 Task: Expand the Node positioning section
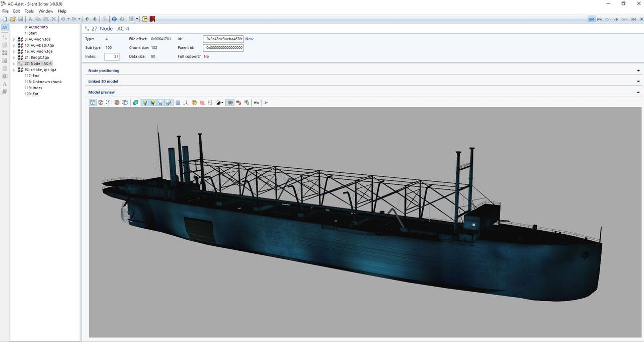638,71
